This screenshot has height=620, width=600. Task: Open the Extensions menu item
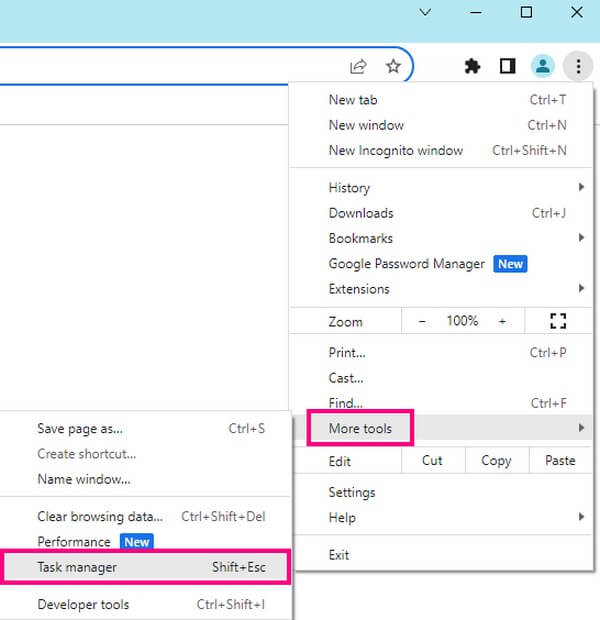pyautogui.click(x=441, y=289)
